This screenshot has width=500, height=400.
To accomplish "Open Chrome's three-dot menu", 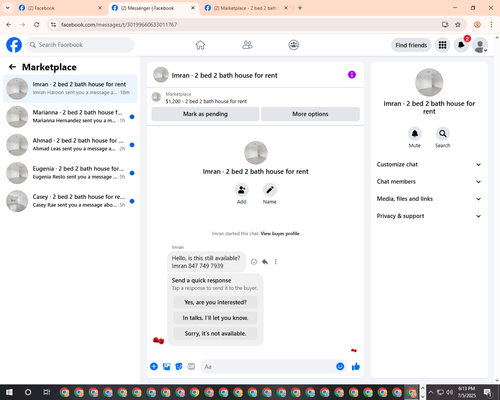I will tap(491, 25).
